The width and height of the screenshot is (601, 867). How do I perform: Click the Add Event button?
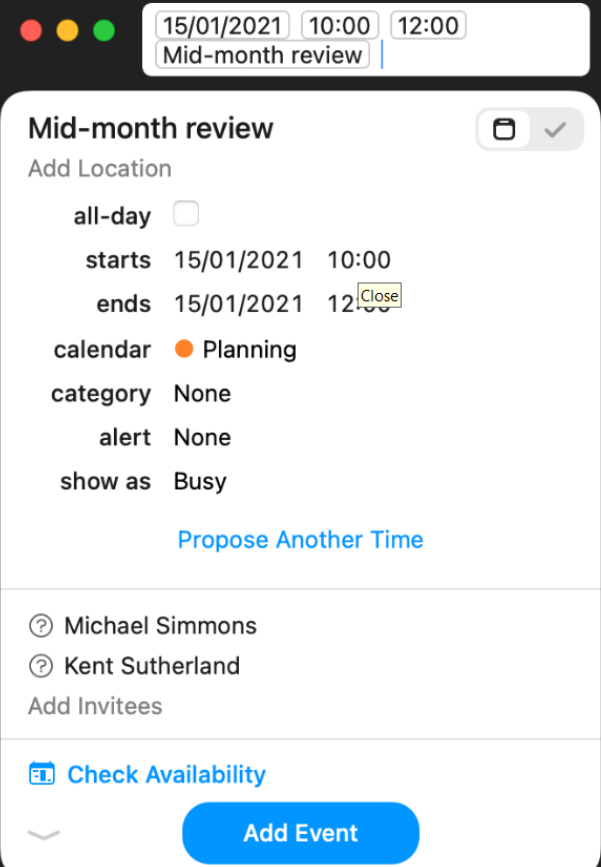tap(300, 833)
